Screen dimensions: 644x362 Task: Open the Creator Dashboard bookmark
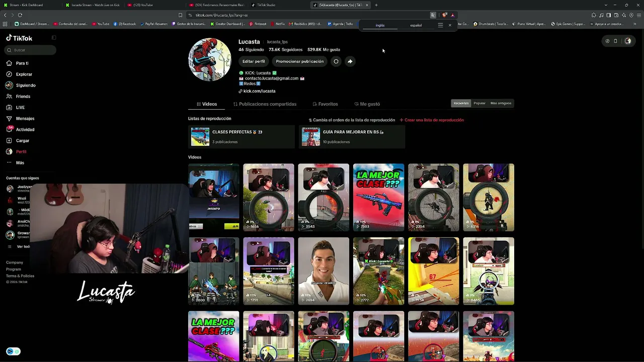coord(227,24)
